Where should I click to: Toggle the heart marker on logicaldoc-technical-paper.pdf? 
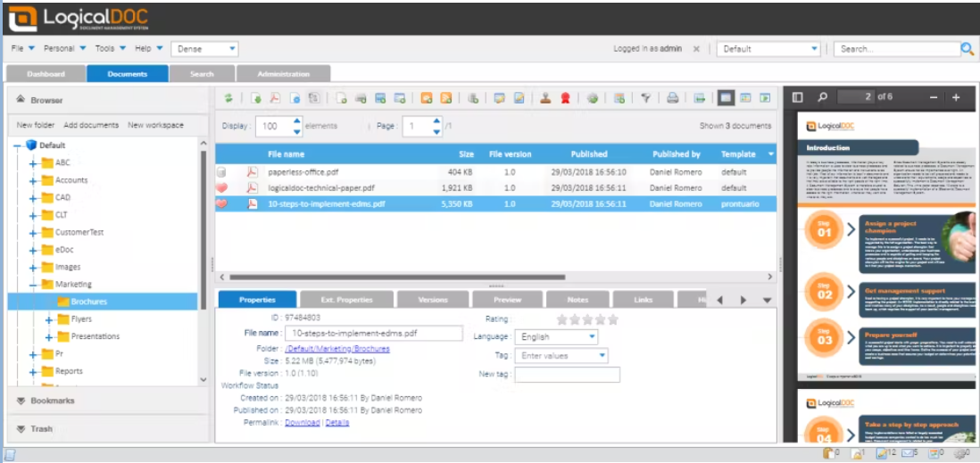tap(222, 188)
